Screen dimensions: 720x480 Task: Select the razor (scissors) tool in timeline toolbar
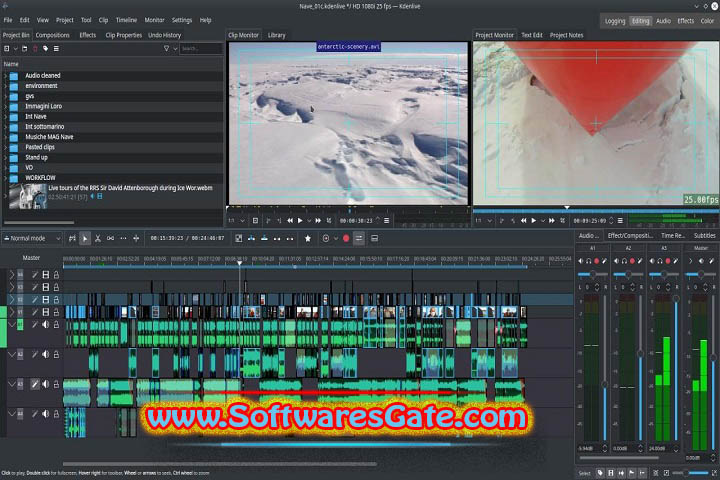[x=98, y=238]
